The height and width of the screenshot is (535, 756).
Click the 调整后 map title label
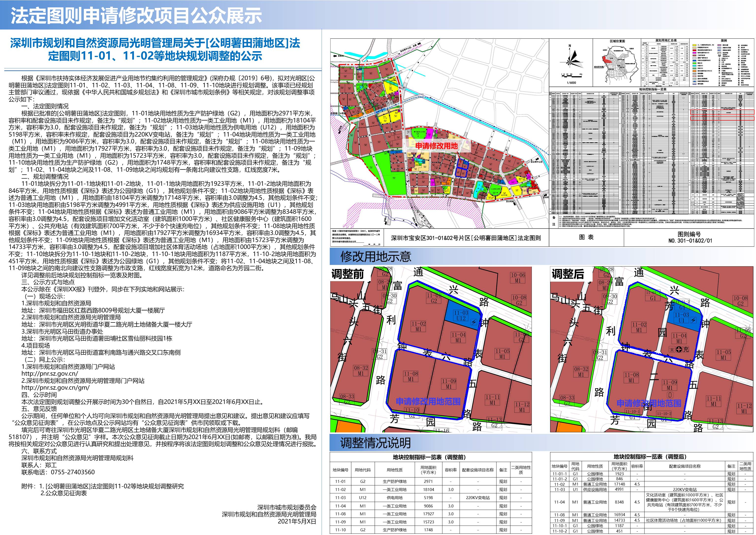568,274
